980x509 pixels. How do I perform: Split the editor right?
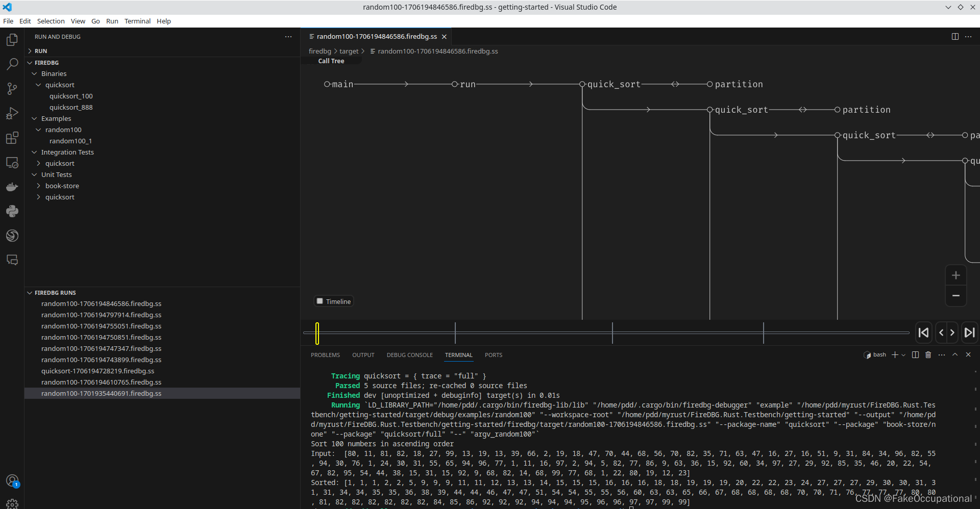pos(955,37)
